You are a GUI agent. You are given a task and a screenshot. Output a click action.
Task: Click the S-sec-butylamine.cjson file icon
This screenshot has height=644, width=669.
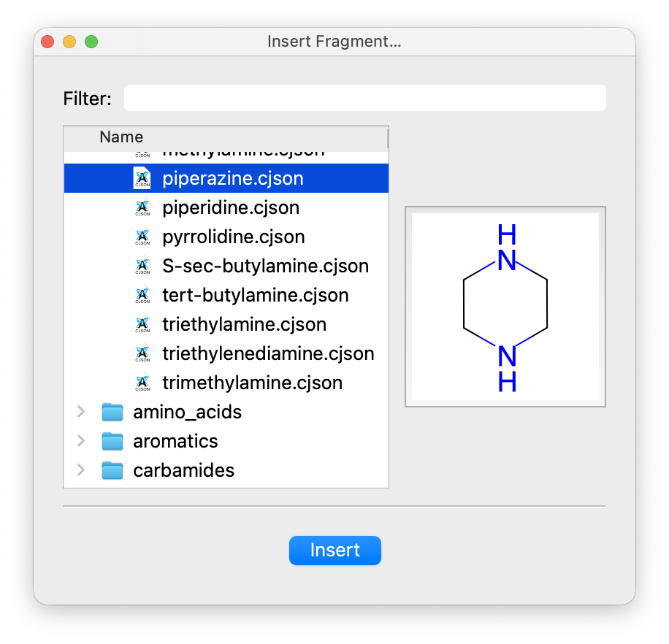click(x=142, y=267)
